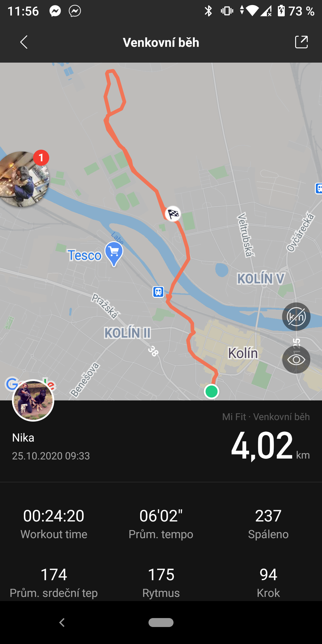Tap the checkered finish flag marker
Screen dimensions: 322x644
[x=173, y=213]
